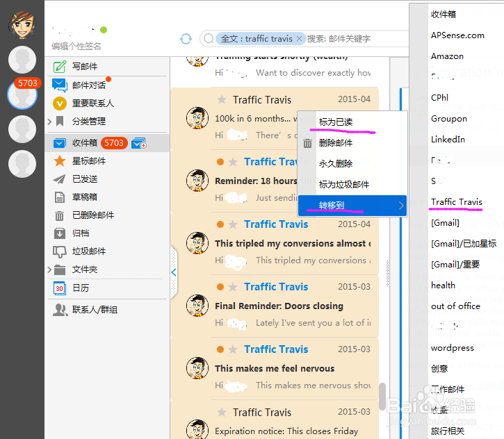Expand the 文件夹 tree arrow
This screenshot has width=504, height=439.
click(x=49, y=270)
